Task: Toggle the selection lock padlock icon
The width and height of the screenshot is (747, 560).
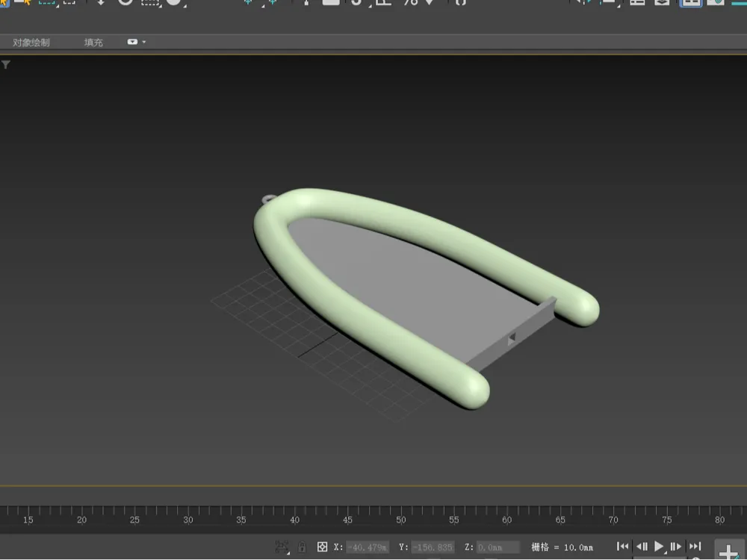Action: tap(302, 547)
